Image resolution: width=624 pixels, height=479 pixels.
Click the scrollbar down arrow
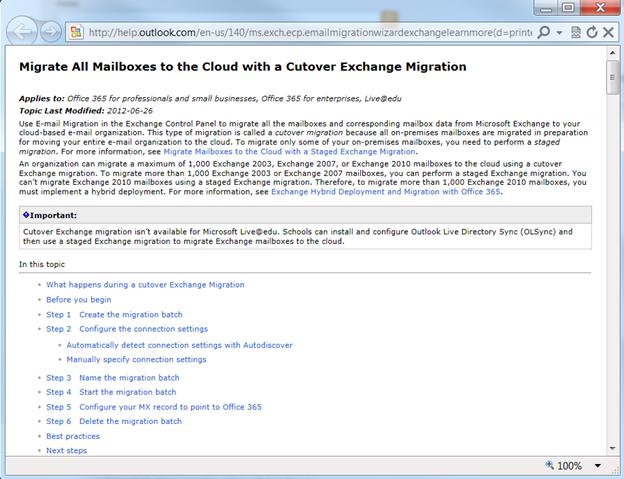pos(612,449)
